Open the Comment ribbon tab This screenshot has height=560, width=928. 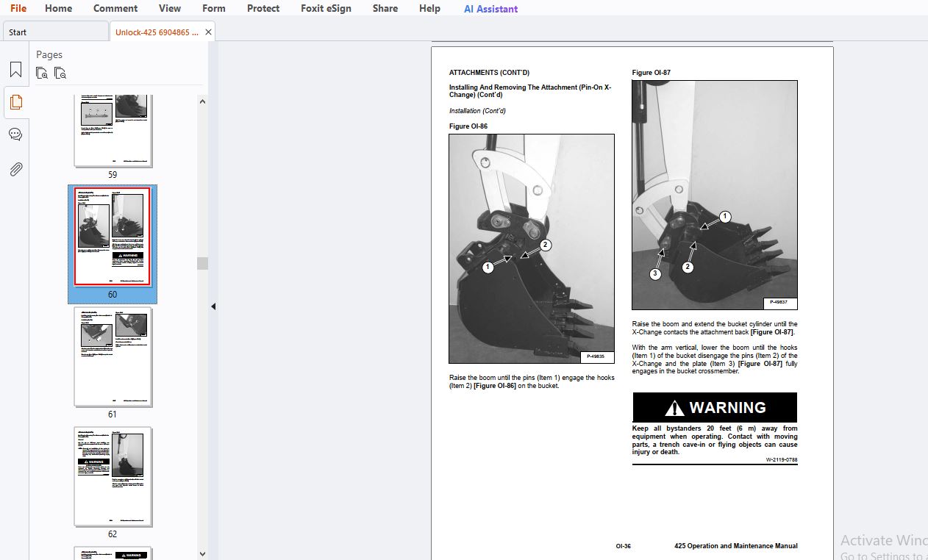(x=115, y=8)
